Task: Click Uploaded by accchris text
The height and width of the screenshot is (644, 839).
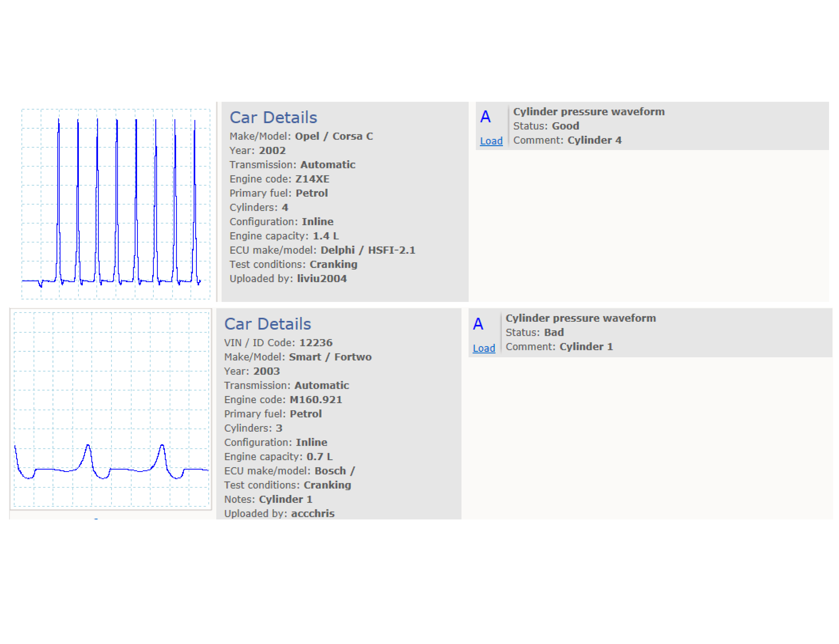Action: click(x=279, y=514)
